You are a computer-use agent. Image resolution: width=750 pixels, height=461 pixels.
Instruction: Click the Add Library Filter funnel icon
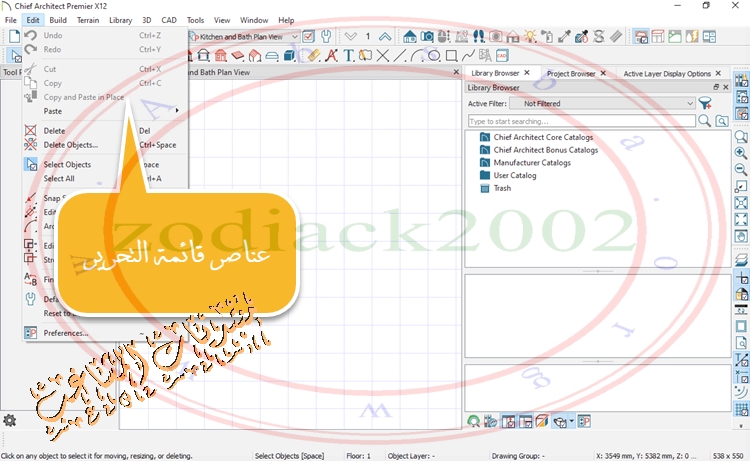[x=705, y=103]
